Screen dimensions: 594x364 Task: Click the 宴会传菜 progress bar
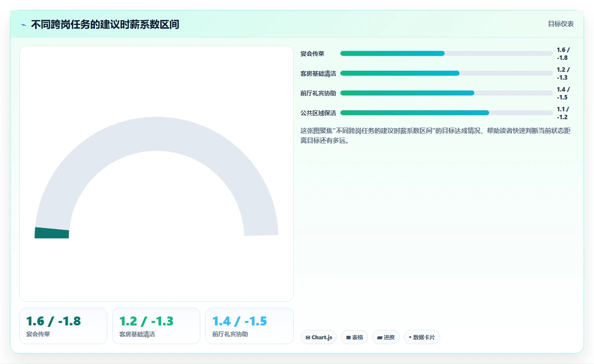click(446, 53)
